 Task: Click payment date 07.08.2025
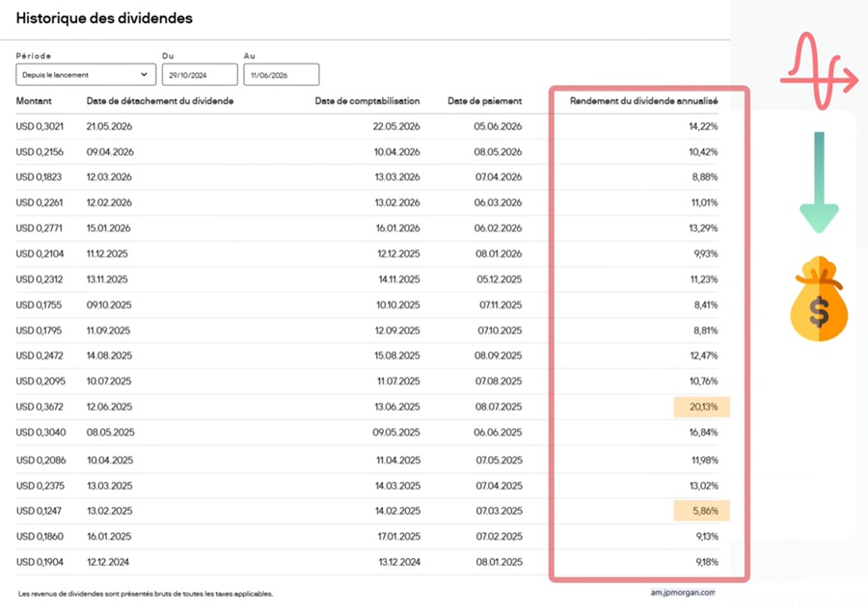click(x=499, y=381)
